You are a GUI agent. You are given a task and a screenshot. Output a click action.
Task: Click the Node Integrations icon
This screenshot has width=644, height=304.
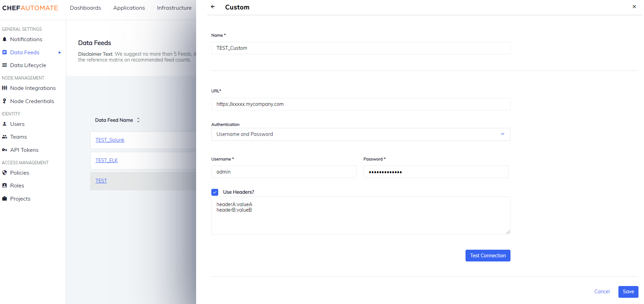point(4,88)
